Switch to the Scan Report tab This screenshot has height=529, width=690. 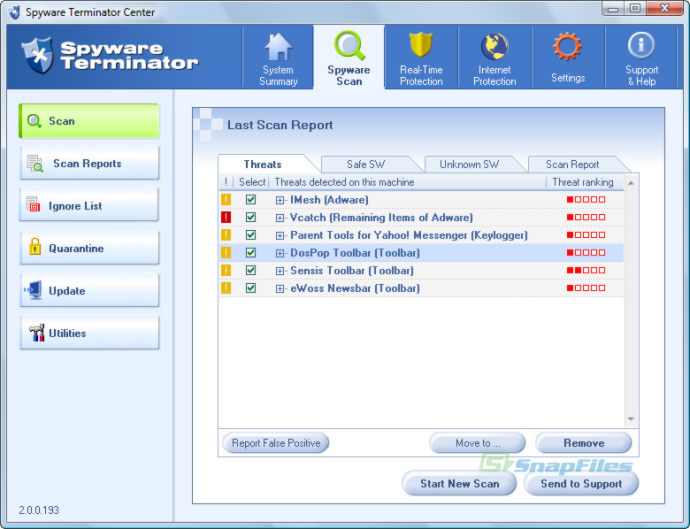coord(572,164)
